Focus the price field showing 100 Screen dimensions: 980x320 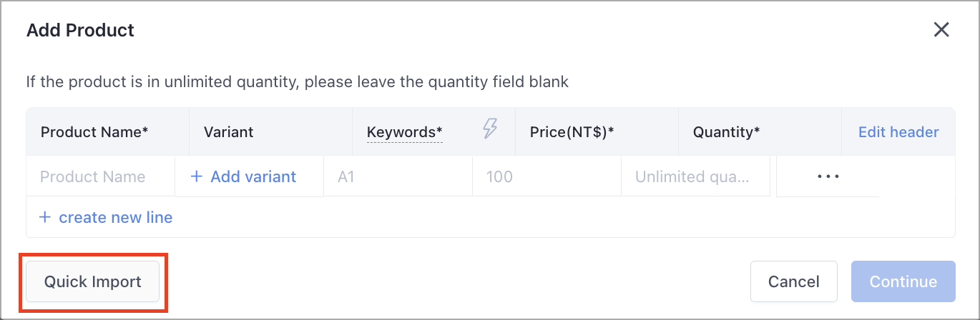tap(547, 176)
